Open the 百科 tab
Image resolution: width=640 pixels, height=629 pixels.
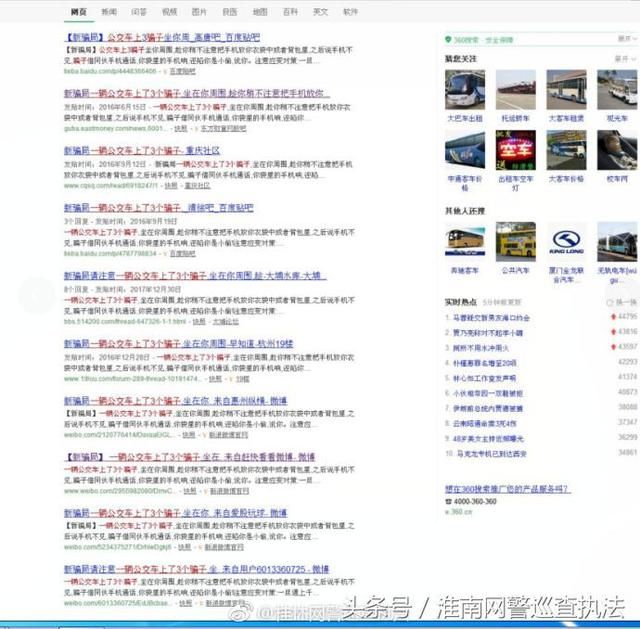(x=290, y=12)
